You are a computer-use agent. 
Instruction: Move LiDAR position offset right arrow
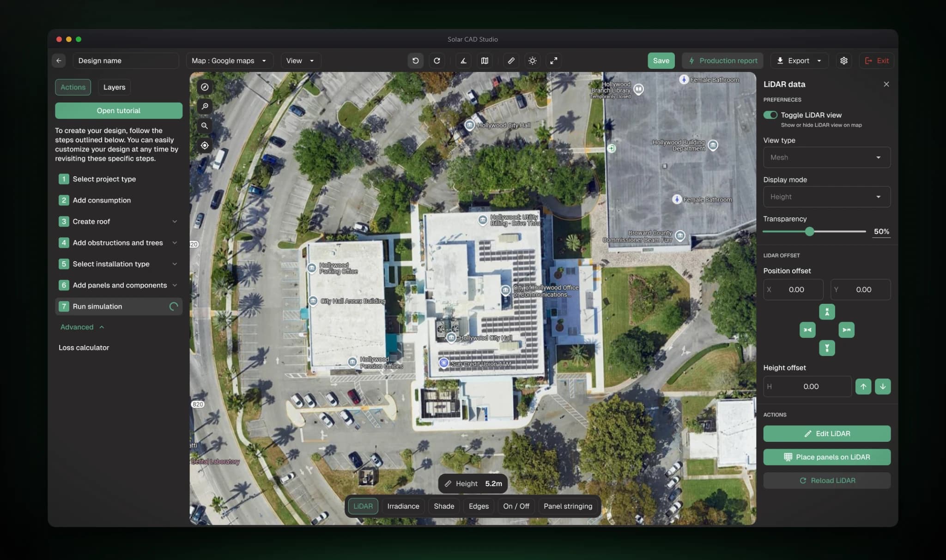pyautogui.click(x=847, y=330)
